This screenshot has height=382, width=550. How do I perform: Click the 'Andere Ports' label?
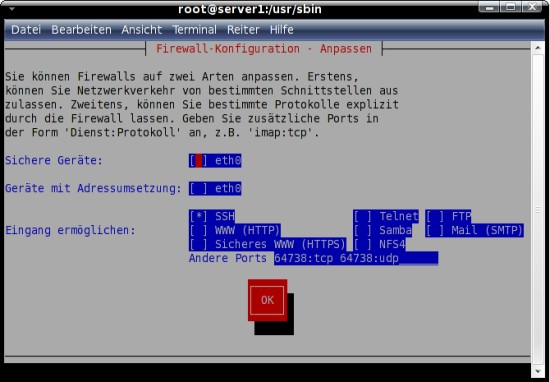tap(228, 258)
